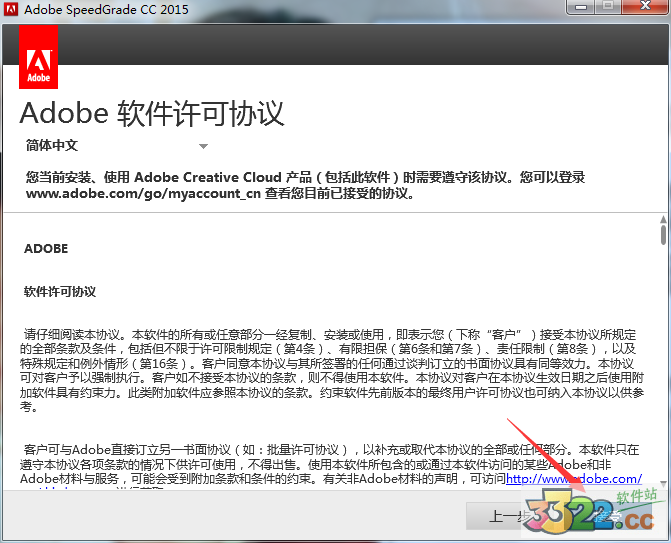Screen dimensions: 671x543
Task: Click the bold '软件许可协议' subtitle in the agreement
Action: coord(60,292)
